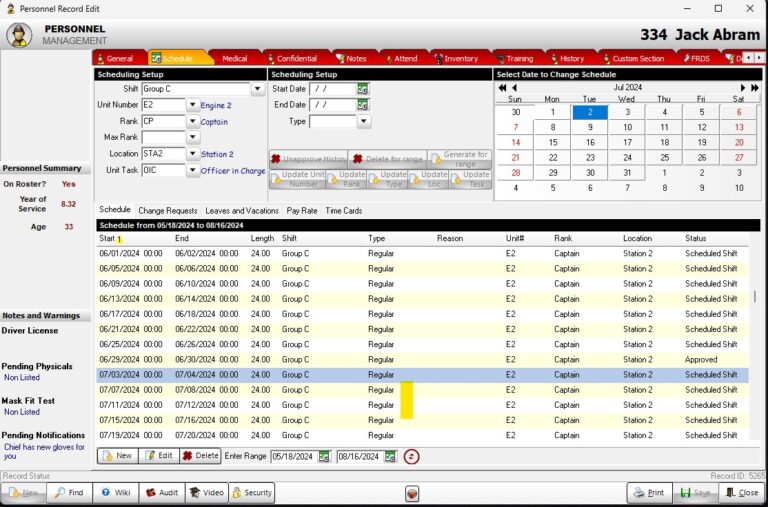Click the Delete schedule entry button
Image resolution: width=768 pixels, height=507 pixels.
200,456
